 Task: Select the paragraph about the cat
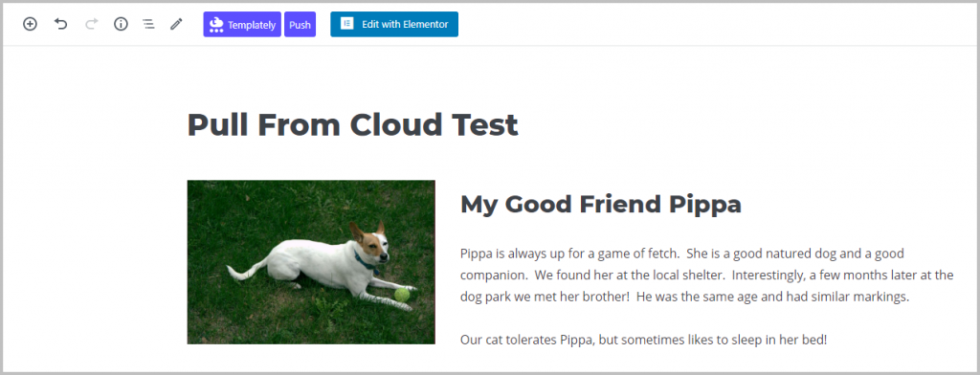(x=644, y=340)
